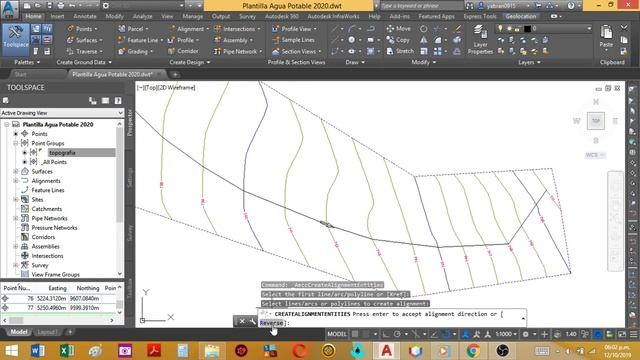Click the Parcel tool icon

point(122,29)
